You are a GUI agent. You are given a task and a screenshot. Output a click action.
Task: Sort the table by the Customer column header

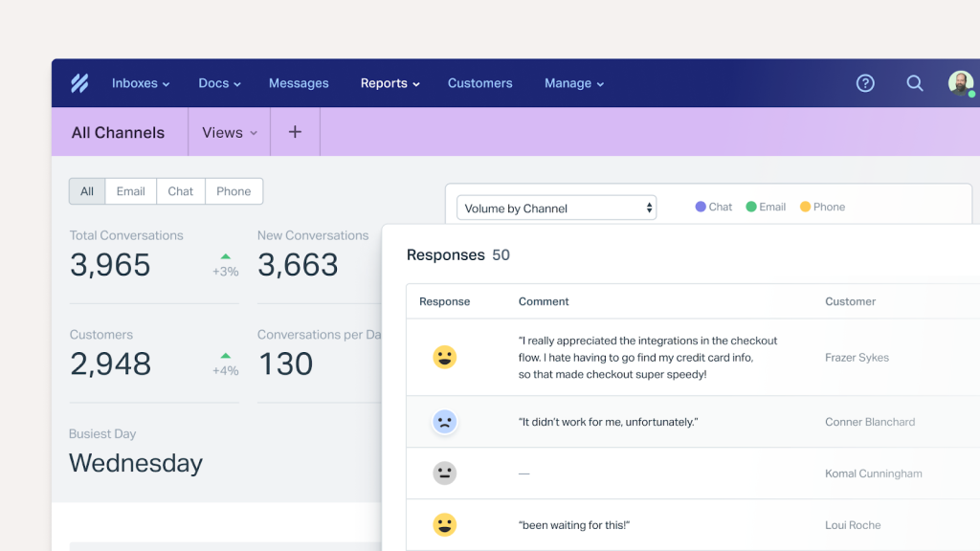[x=850, y=301]
